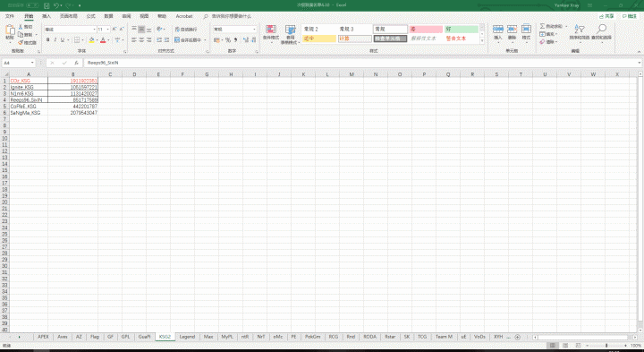Click the insert function fx button
Screen dimensions: 644x352
coord(76,63)
